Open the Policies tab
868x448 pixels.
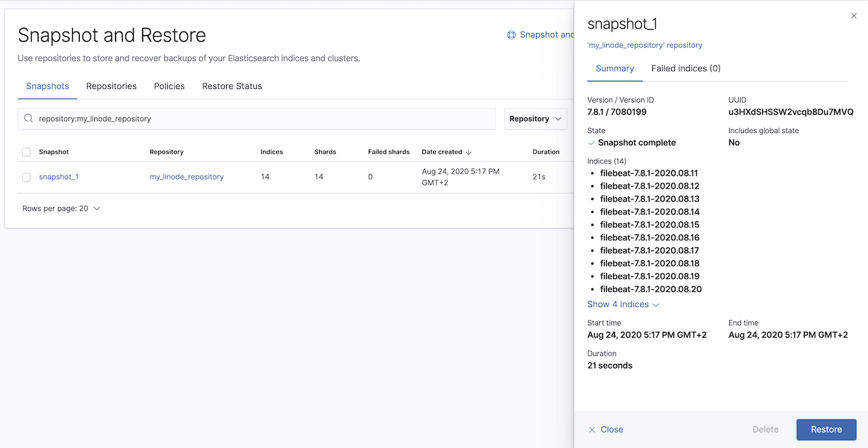[x=169, y=86]
